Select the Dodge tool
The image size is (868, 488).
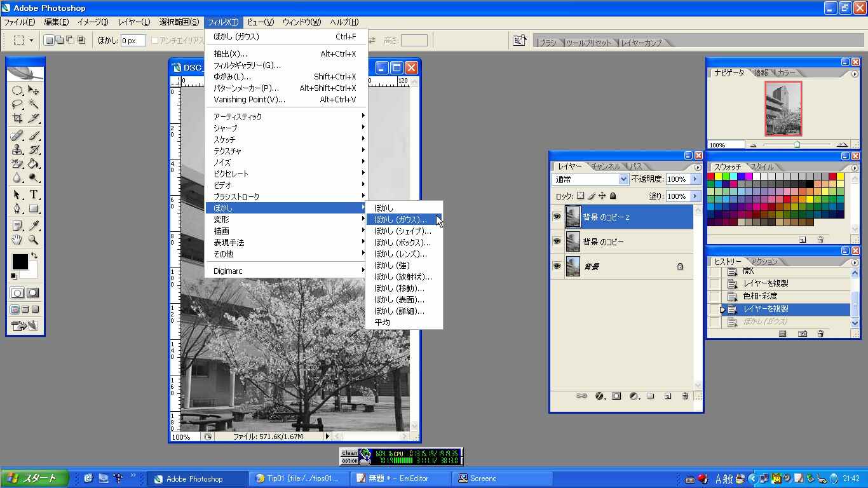(x=34, y=178)
